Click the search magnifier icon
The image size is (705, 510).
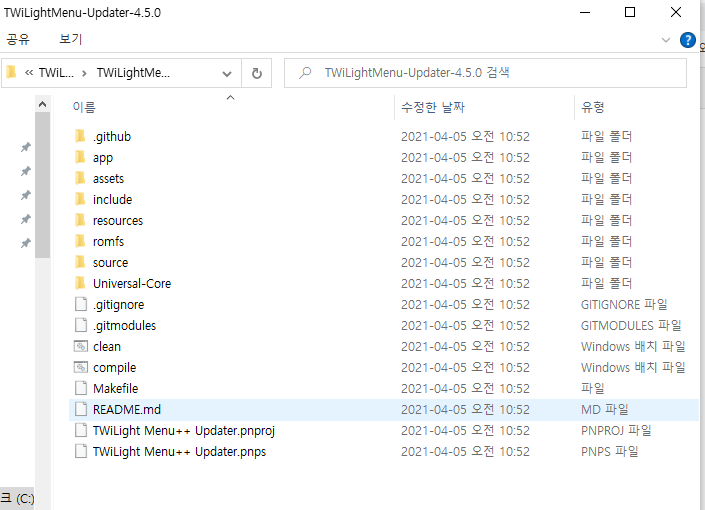[305, 72]
